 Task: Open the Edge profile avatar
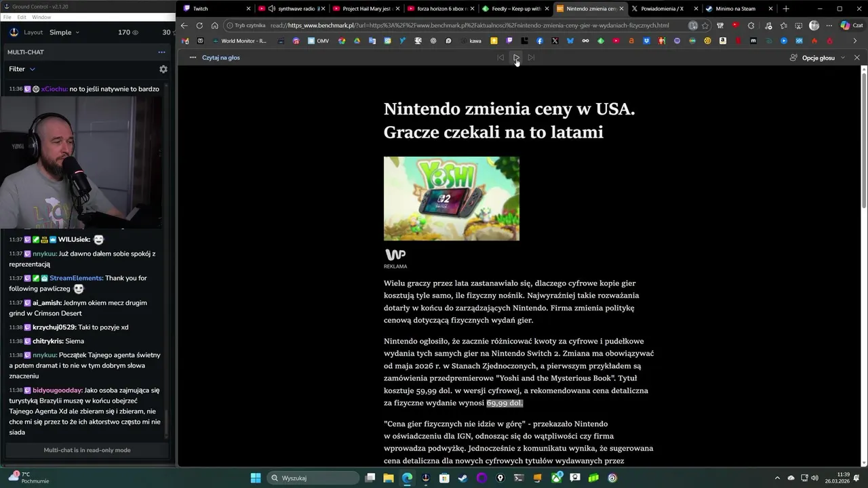[814, 26]
